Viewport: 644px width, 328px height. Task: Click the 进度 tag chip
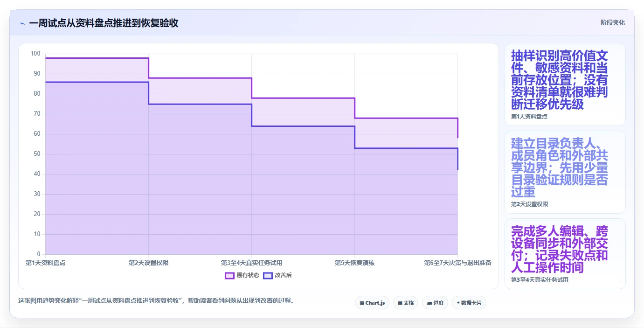point(435,303)
